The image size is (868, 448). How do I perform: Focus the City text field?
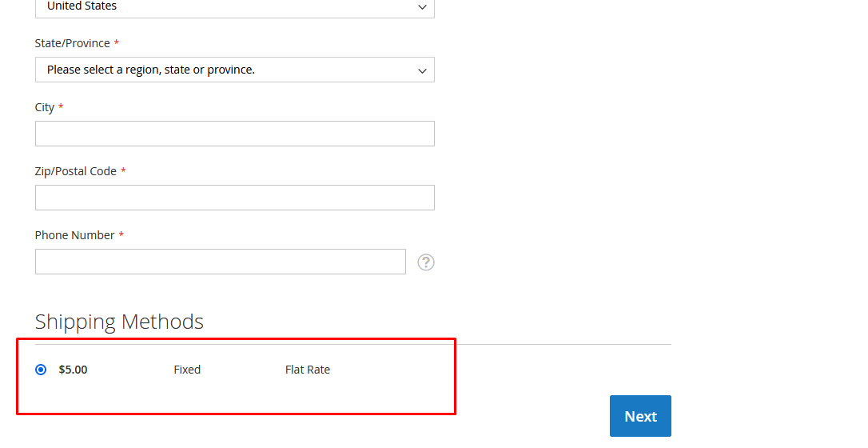pyautogui.click(x=234, y=134)
